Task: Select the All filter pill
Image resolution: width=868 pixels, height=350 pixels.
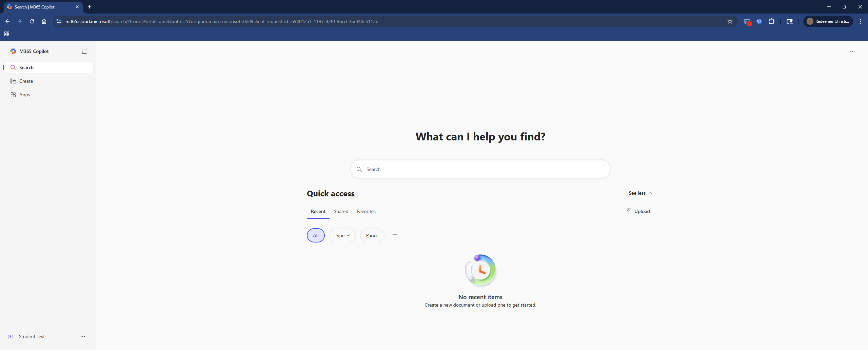Action: tap(316, 235)
